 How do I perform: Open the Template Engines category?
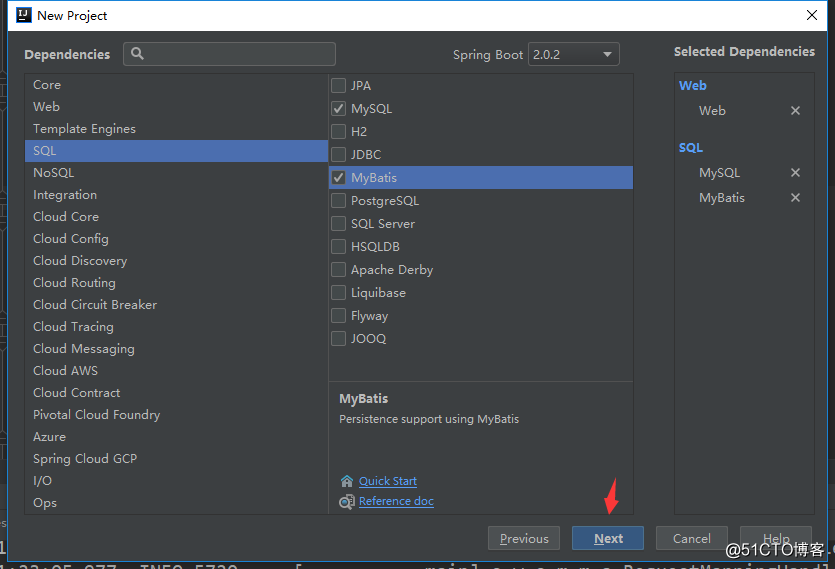pyautogui.click(x=176, y=129)
